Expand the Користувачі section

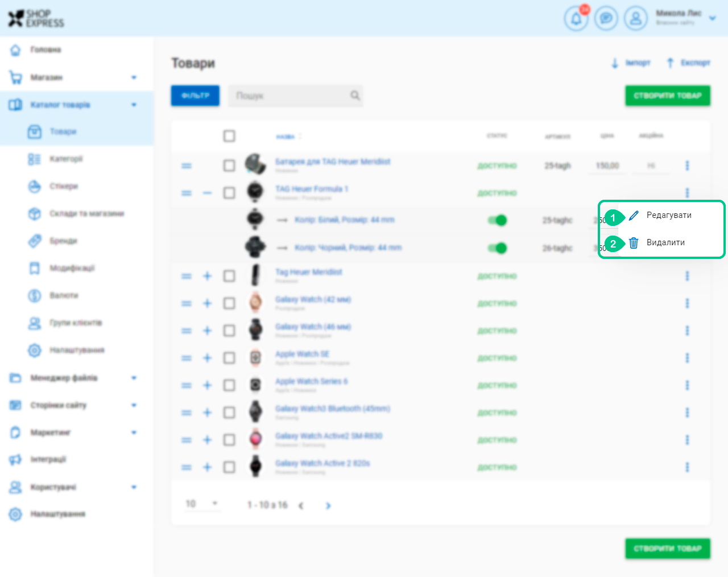[134, 487]
